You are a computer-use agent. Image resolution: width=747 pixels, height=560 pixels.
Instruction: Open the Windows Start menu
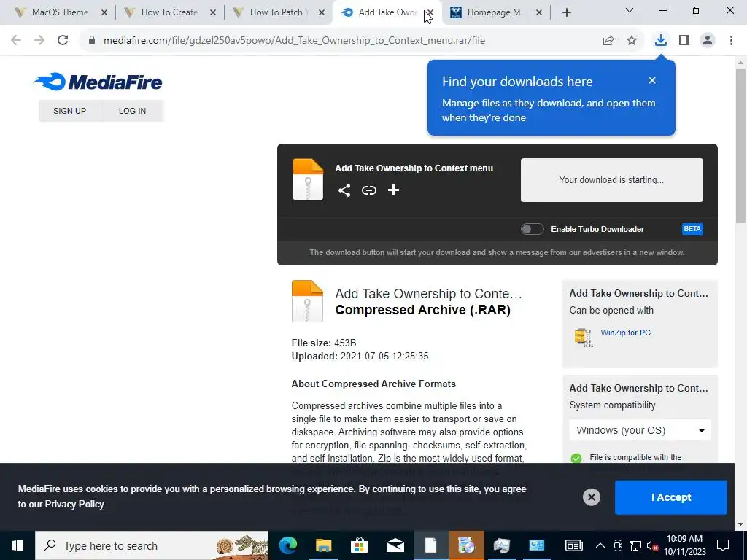coord(18,545)
